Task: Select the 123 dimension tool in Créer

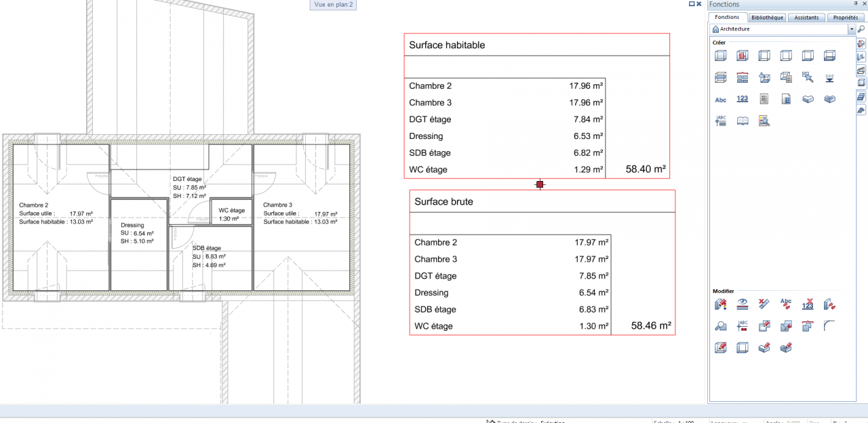Action: tap(743, 99)
